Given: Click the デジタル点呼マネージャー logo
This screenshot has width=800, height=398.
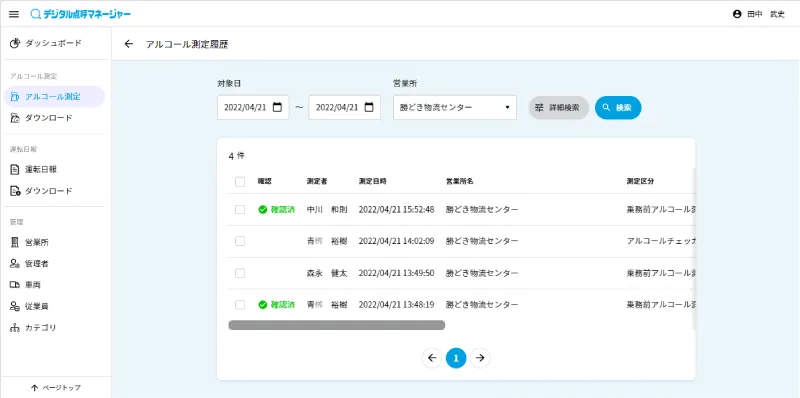Looking at the screenshot, I should tap(81, 14).
